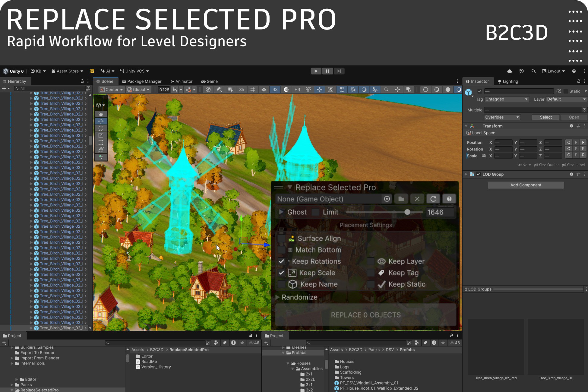588x392 pixels.
Task: Click the LOD Group preset settings icon
Action: pyautogui.click(x=578, y=174)
